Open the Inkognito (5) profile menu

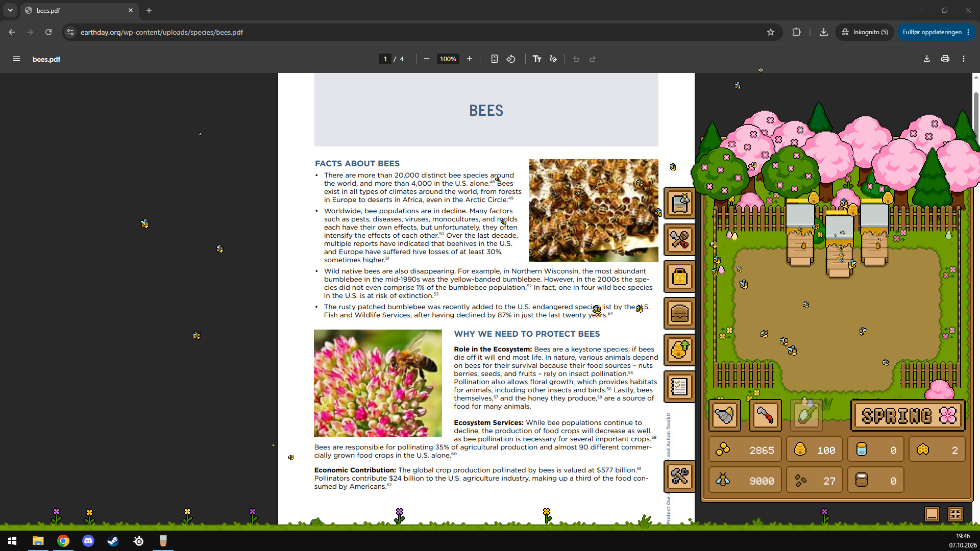click(865, 32)
